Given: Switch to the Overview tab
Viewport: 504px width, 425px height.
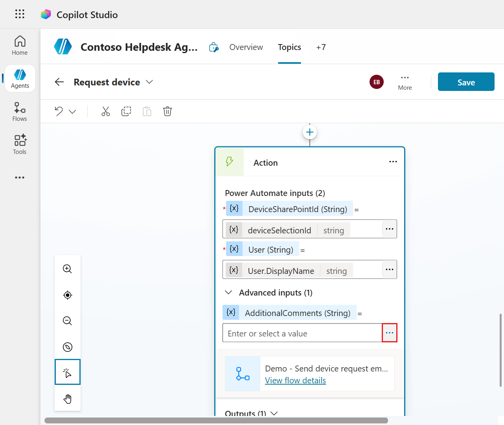Looking at the screenshot, I should point(246,47).
